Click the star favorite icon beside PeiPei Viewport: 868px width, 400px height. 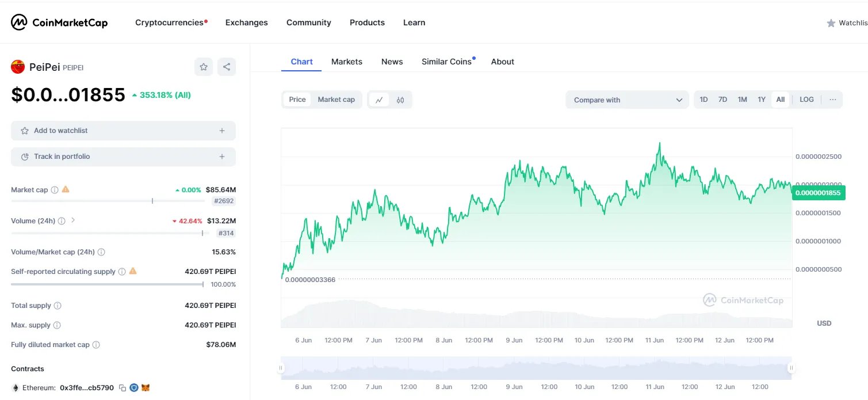point(204,67)
